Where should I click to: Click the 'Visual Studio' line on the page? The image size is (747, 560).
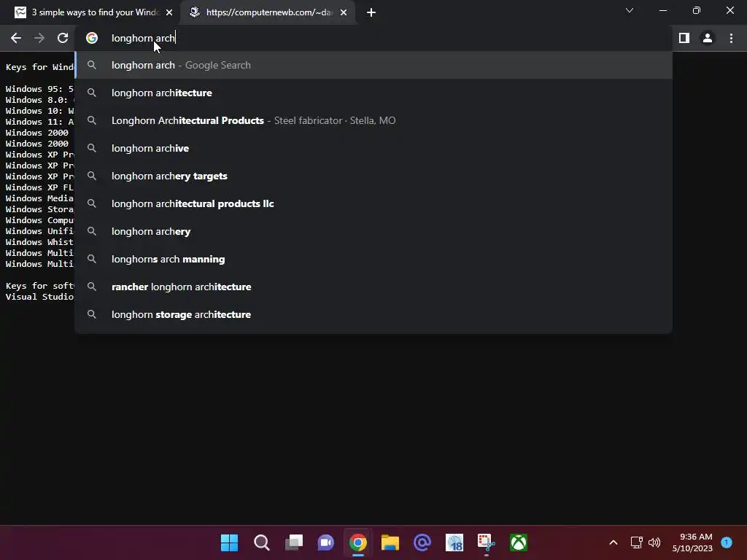39,297
